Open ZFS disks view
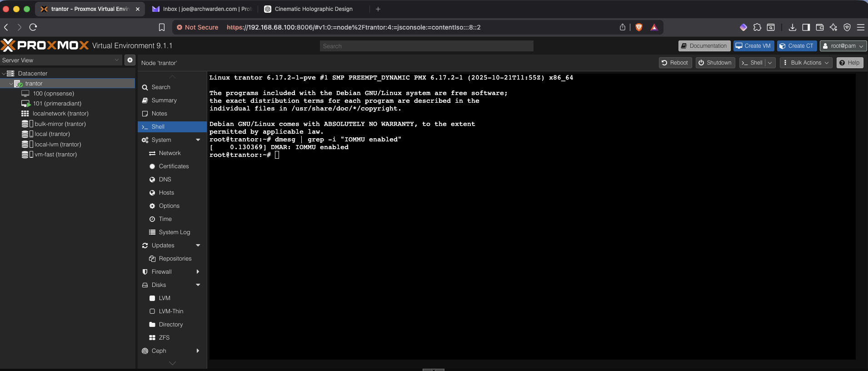 coord(164,337)
